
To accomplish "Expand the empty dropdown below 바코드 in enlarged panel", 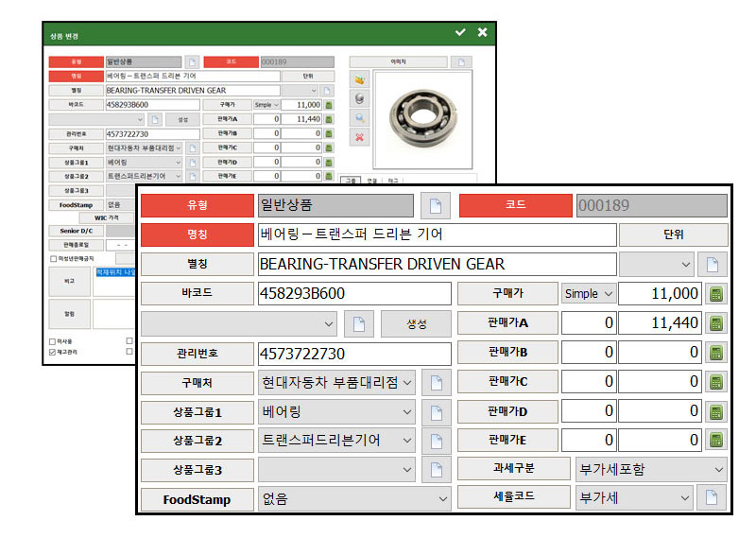I will (239, 323).
